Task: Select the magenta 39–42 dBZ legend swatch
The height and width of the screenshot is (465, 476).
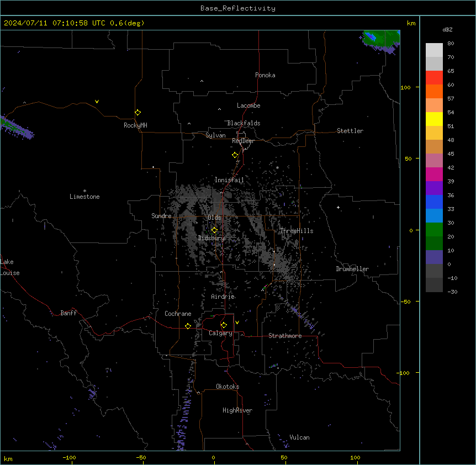Action: pyautogui.click(x=434, y=174)
